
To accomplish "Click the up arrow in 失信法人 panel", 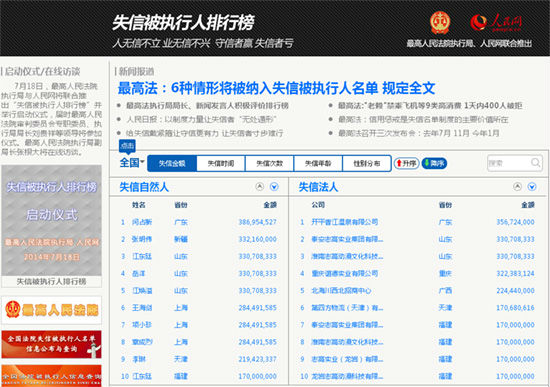I will [x=517, y=187].
